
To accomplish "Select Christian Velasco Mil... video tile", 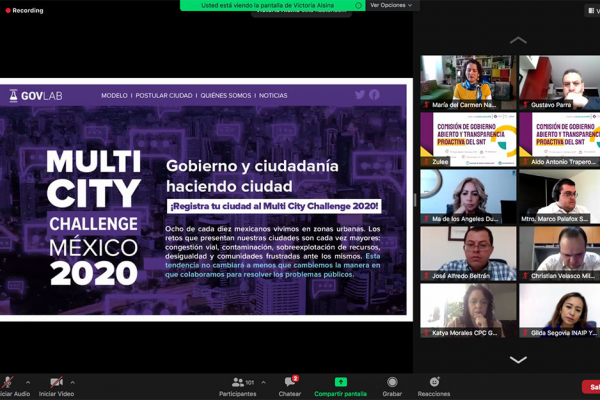I will pyautogui.click(x=559, y=253).
